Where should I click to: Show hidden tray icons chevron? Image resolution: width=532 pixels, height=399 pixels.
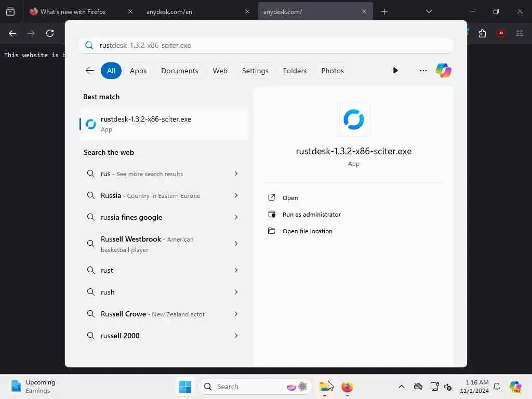click(x=402, y=387)
